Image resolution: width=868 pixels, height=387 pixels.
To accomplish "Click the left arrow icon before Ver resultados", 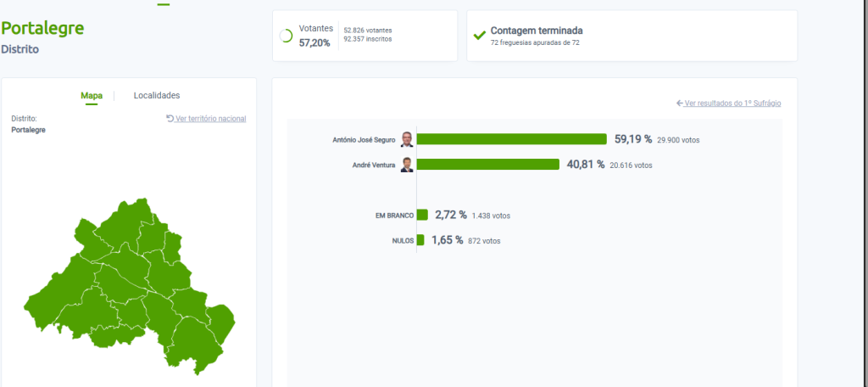I will point(680,104).
